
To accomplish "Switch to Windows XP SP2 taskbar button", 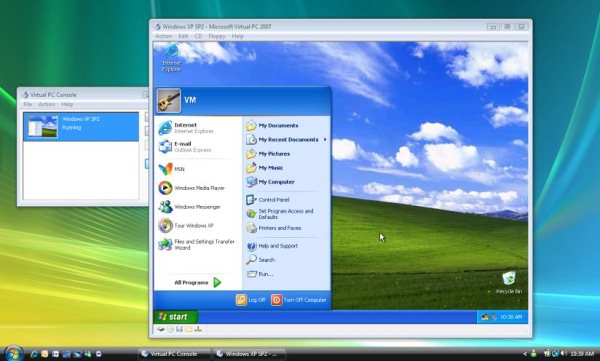I will pyautogui.click(x=249, y=354).
